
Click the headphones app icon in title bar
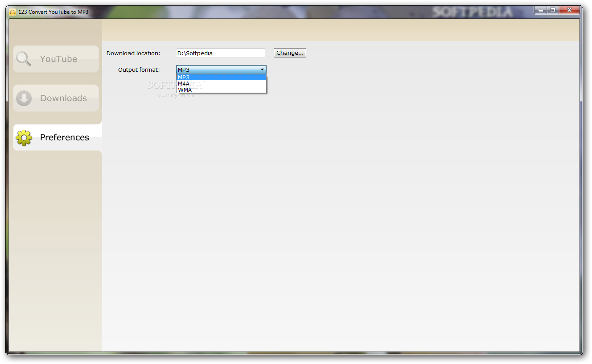pyautogui.click(x=12, y=12)
